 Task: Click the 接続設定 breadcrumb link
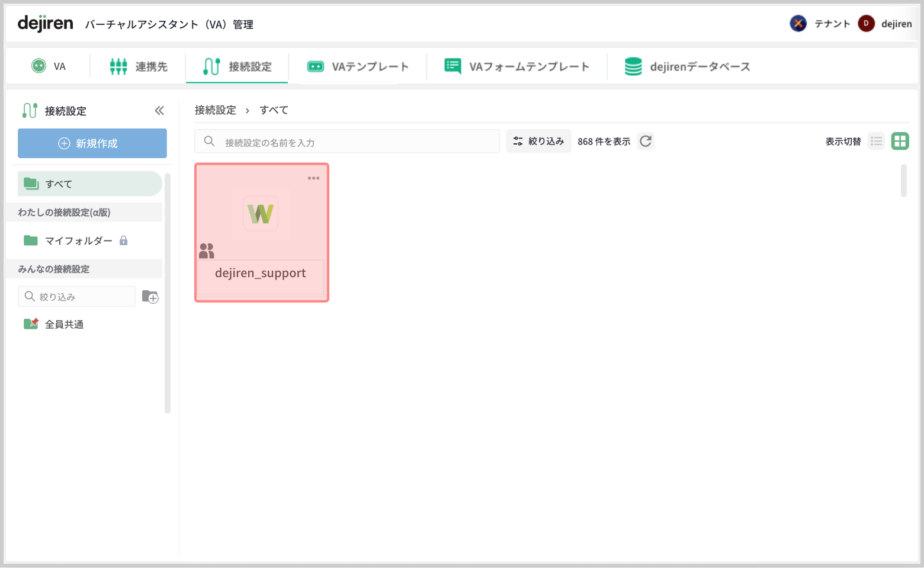(x=215, y=110)
